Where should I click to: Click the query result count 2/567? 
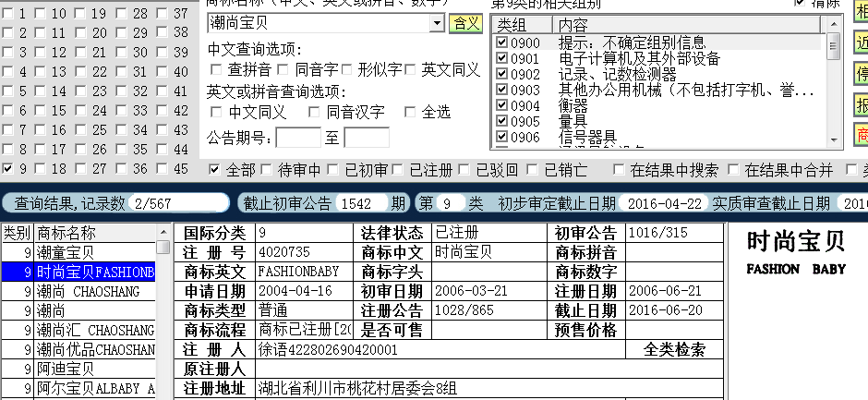click(179, 203)
